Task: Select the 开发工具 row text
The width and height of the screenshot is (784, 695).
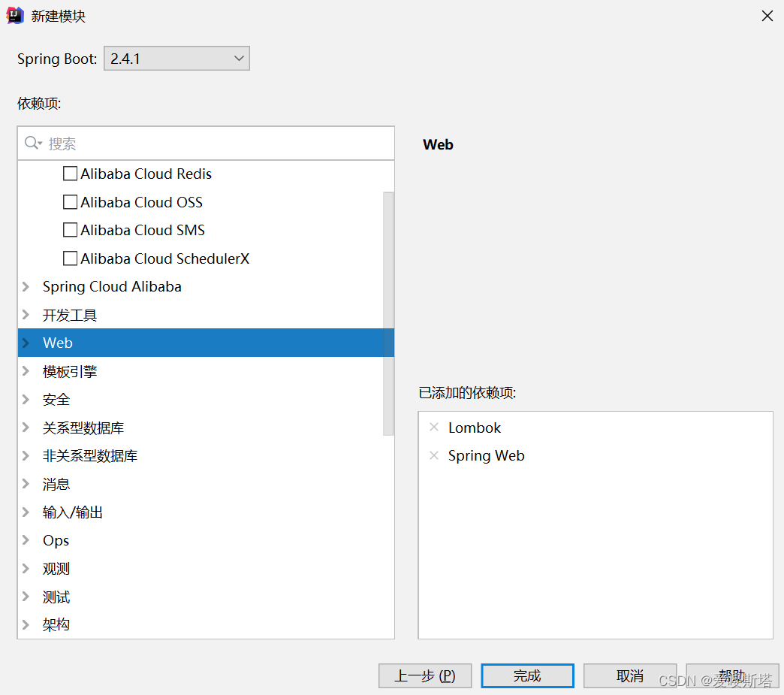Action: (70, 316)
